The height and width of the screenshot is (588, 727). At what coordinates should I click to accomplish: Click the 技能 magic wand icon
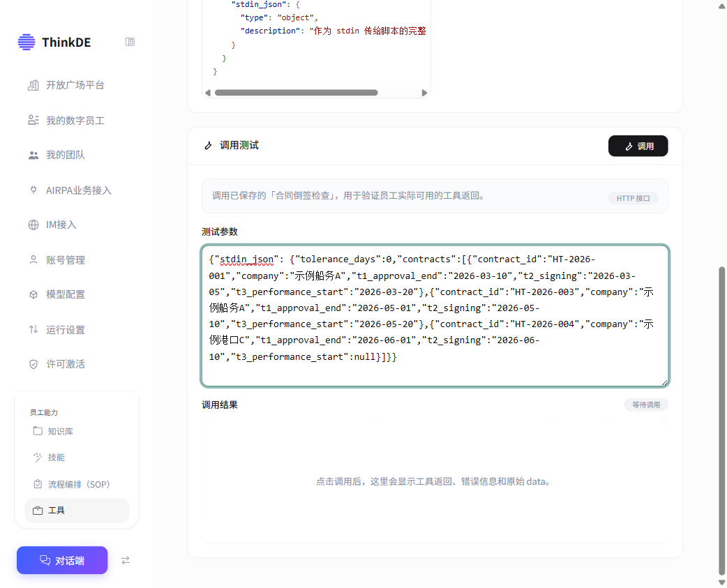pos(38,458)
